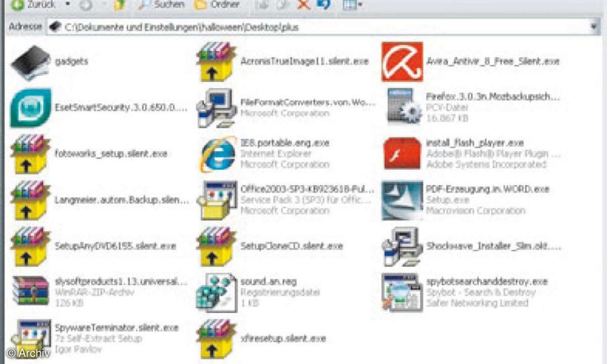This screenshot has height=364, width=607.
Task: Select the spybotsearchanddestroy.exe icon
Action: click(x=402, y=292)
